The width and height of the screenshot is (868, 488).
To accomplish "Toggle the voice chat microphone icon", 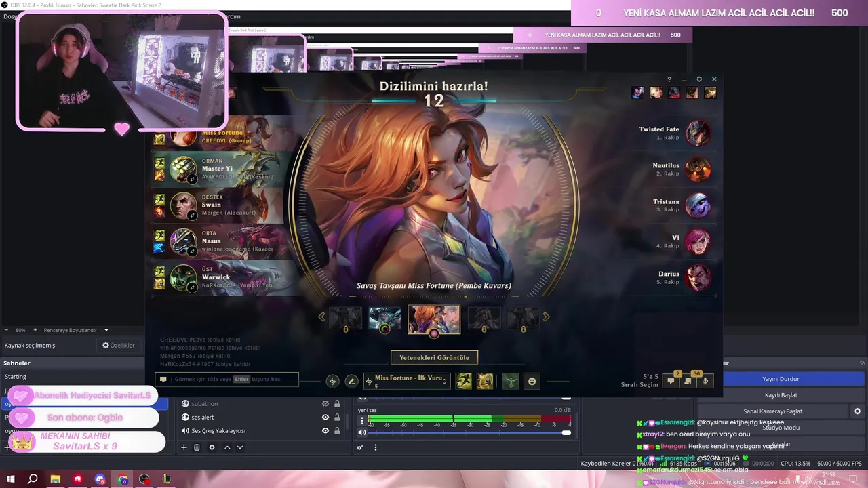I will tap(705, 381).
